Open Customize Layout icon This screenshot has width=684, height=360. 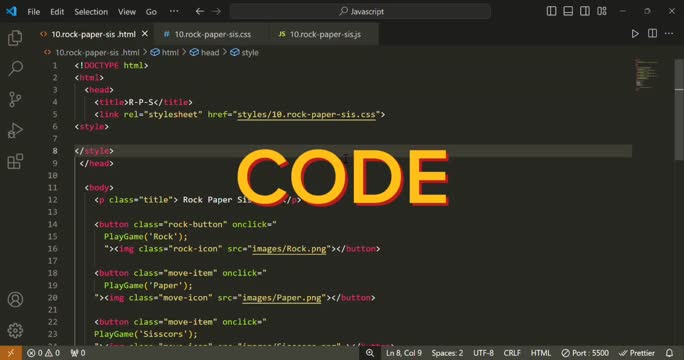tap(602, 11)
